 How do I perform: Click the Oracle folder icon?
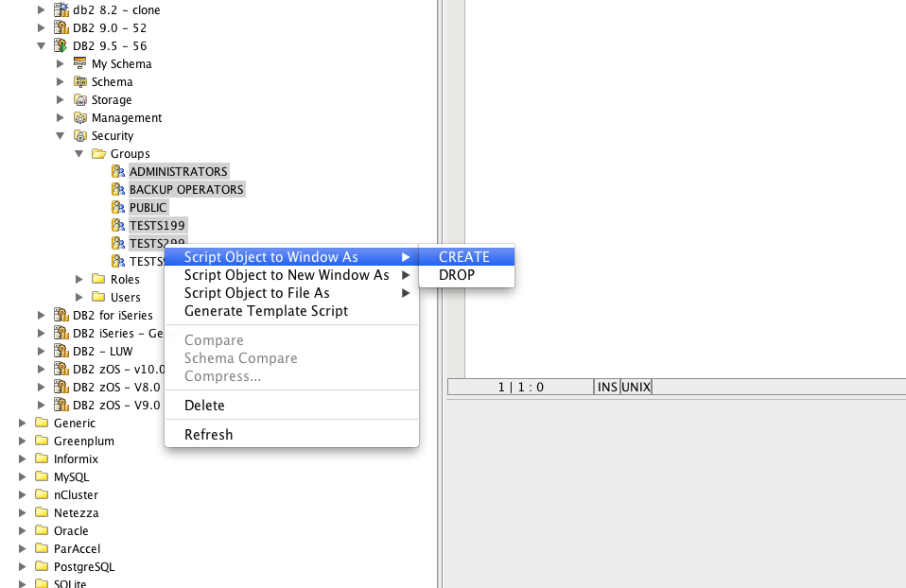click(x=42, y=529)
